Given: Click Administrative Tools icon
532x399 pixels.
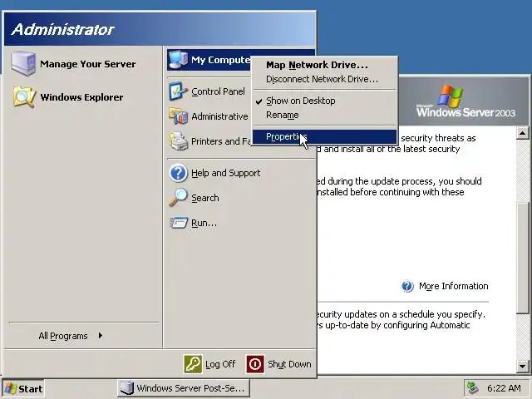Looking at the screenshot, I should click(178, 116).
